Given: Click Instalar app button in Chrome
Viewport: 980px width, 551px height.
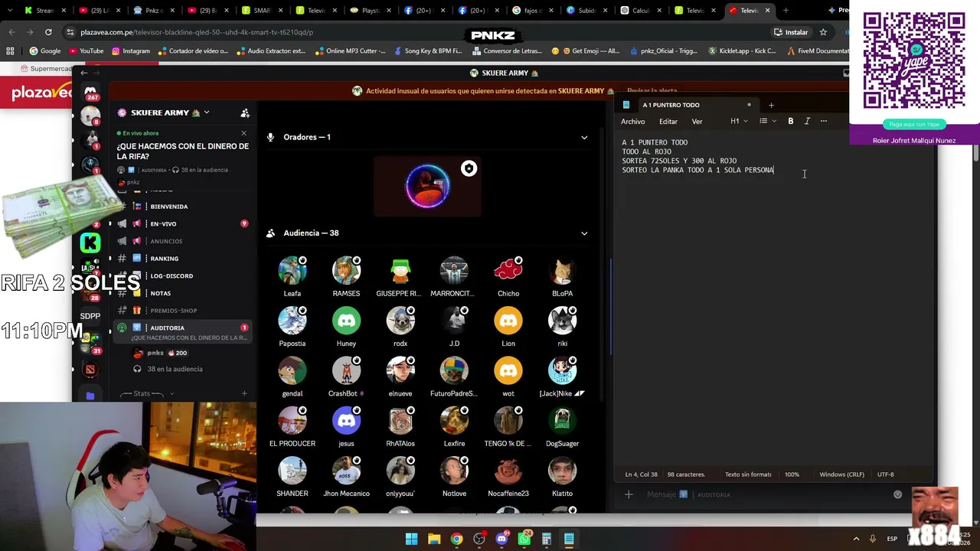Looking at the screenshot, I should [791, 32].
